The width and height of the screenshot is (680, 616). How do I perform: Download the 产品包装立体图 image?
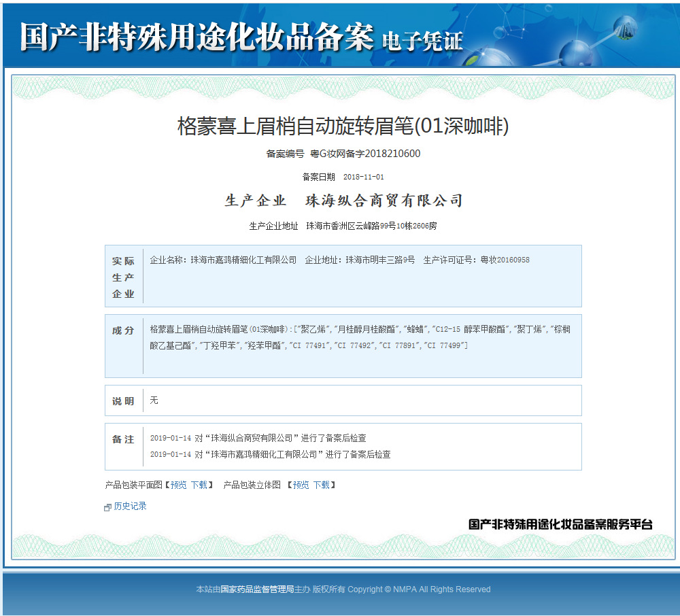tap(322, 485)
